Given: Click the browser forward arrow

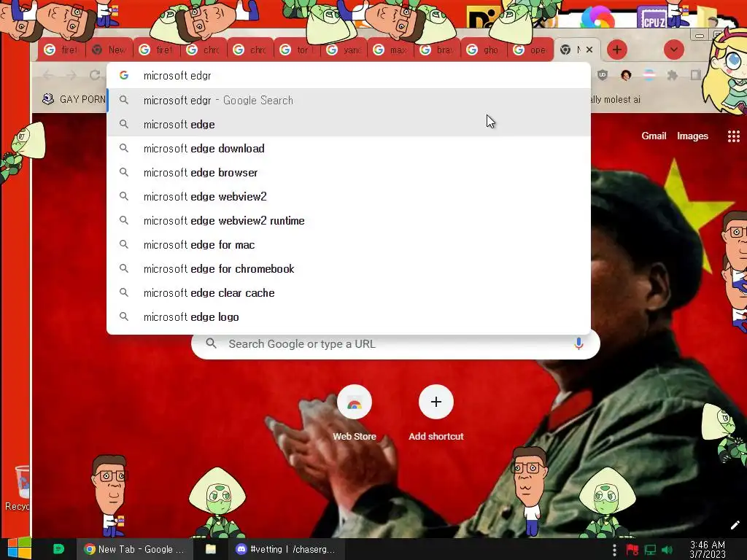Looking at the screenshot, I should tap(71, 75).
